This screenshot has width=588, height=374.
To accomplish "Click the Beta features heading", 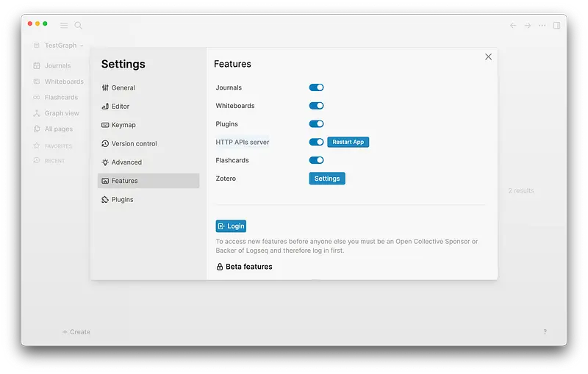I will pyautogui.click(x=249, y=267).
